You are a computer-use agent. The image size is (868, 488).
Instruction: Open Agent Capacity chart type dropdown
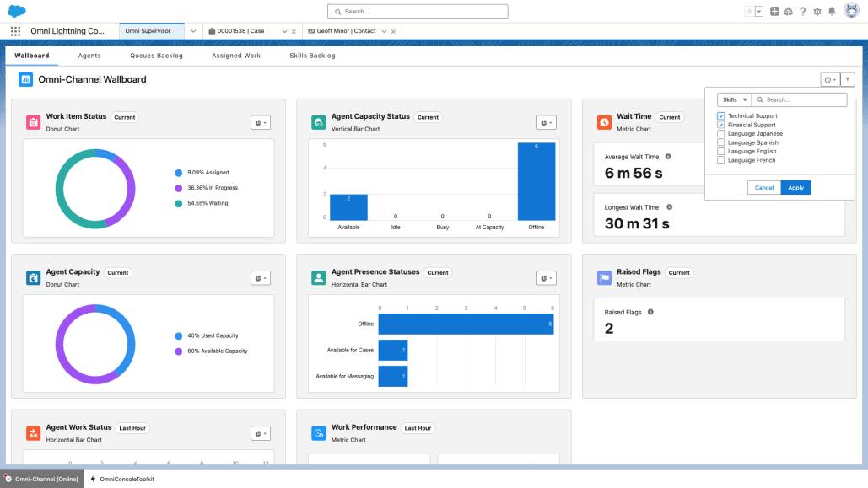[261, 278]
